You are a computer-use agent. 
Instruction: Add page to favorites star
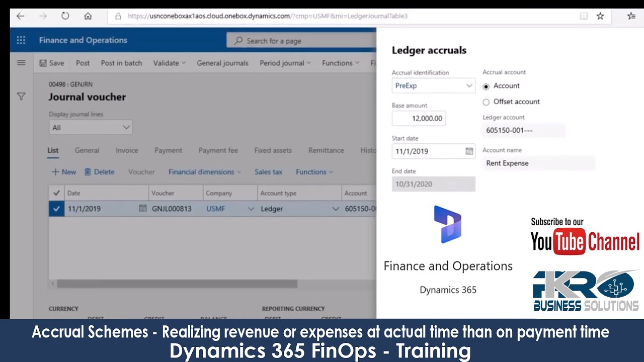600,16
